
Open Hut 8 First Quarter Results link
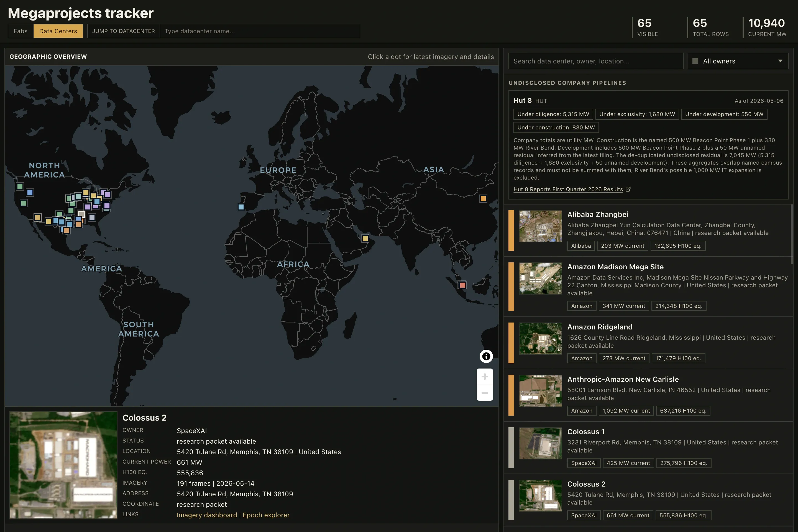pos(568,189)
